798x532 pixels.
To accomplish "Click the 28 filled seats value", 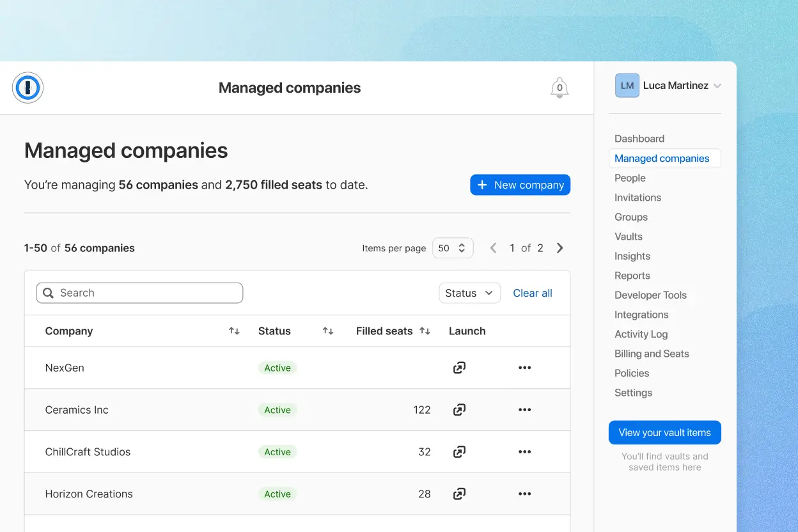I will coord(425,494).
